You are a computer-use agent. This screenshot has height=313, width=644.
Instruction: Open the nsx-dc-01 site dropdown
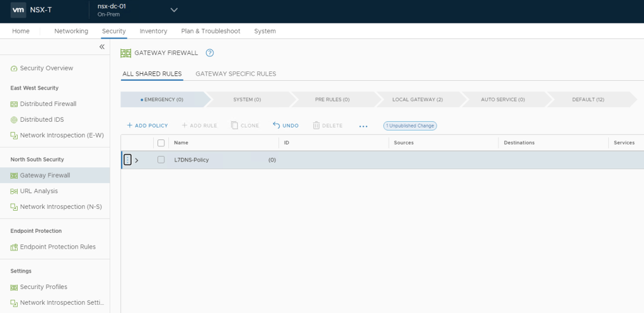click(174, 10)
